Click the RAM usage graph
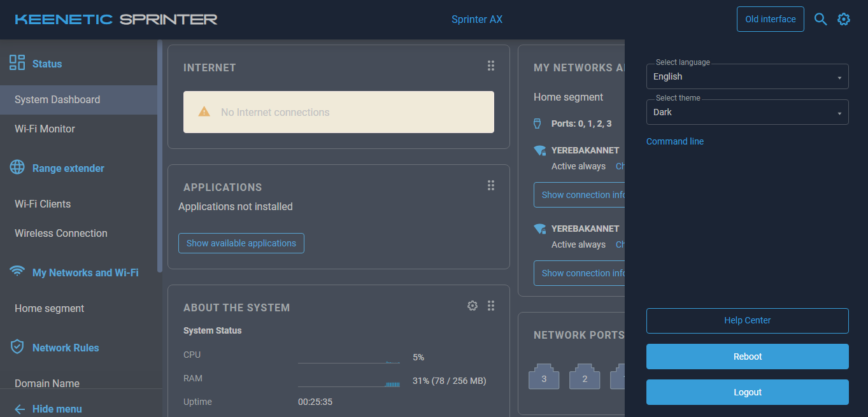868x417 pixels. tap(349, 381)
